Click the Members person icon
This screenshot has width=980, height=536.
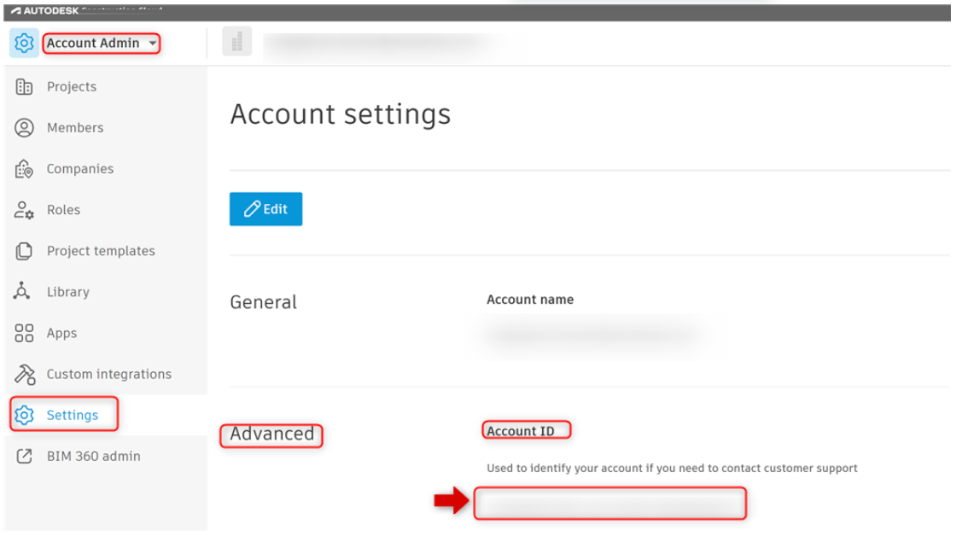(x=24, y=127)
